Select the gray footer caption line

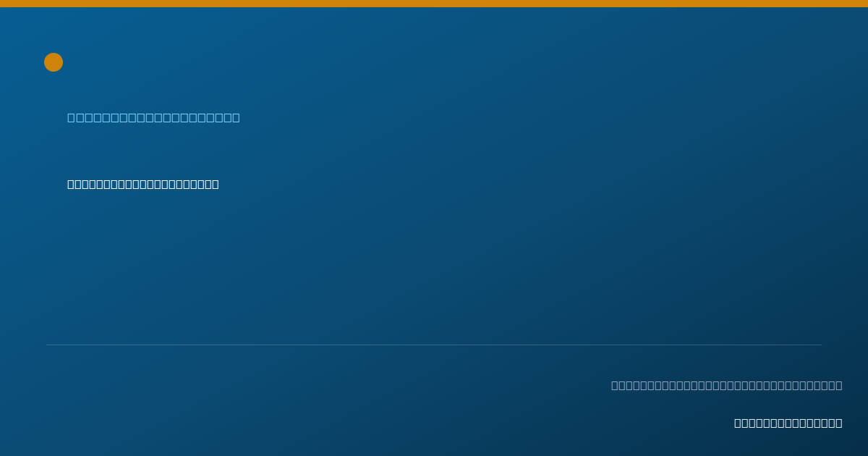tap(727, 385)
